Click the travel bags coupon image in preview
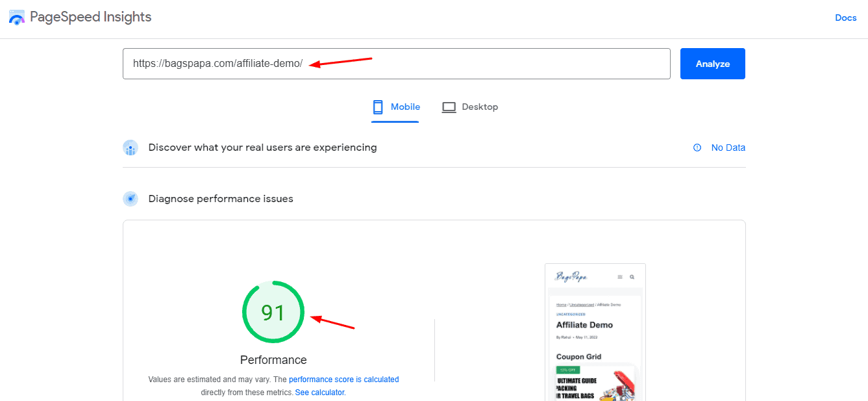The image size is (868, 401). coord(595,387)
